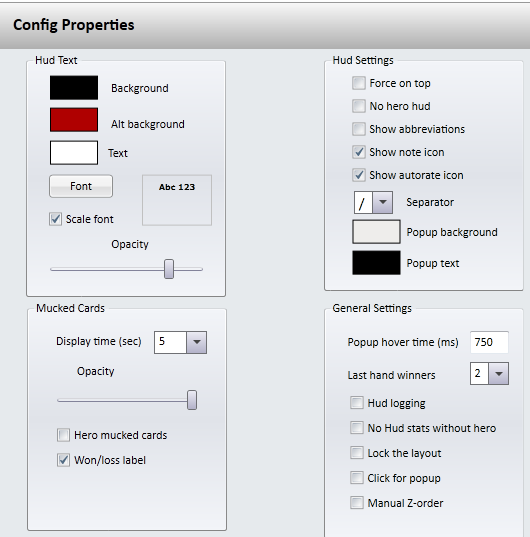Screen dimensions: 530x537
Task: Click the Font button
Action: (81, 186)
